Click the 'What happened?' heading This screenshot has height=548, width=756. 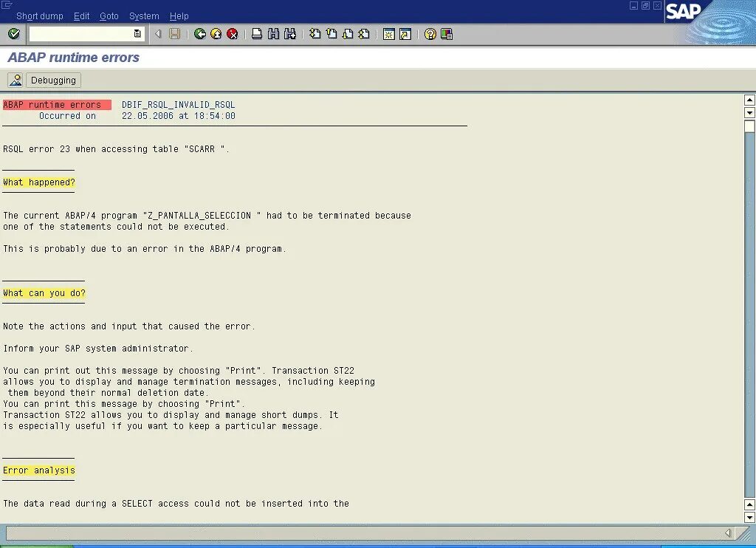point(39,182)
